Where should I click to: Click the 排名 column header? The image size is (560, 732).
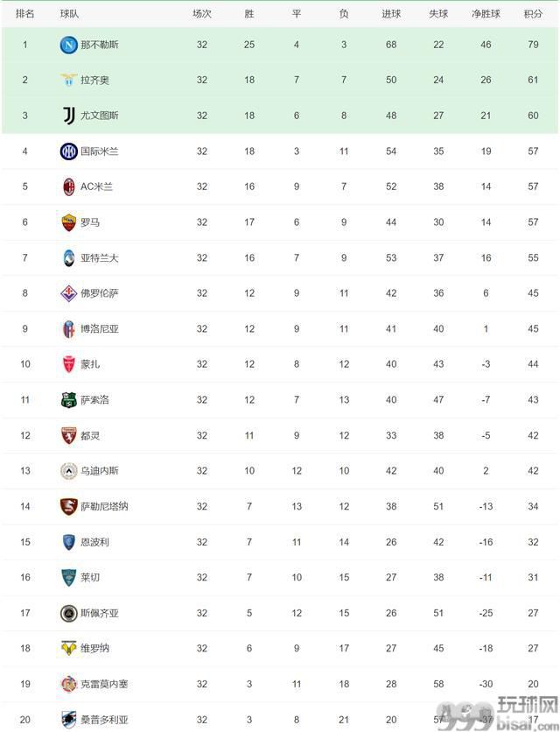(24, 13)
